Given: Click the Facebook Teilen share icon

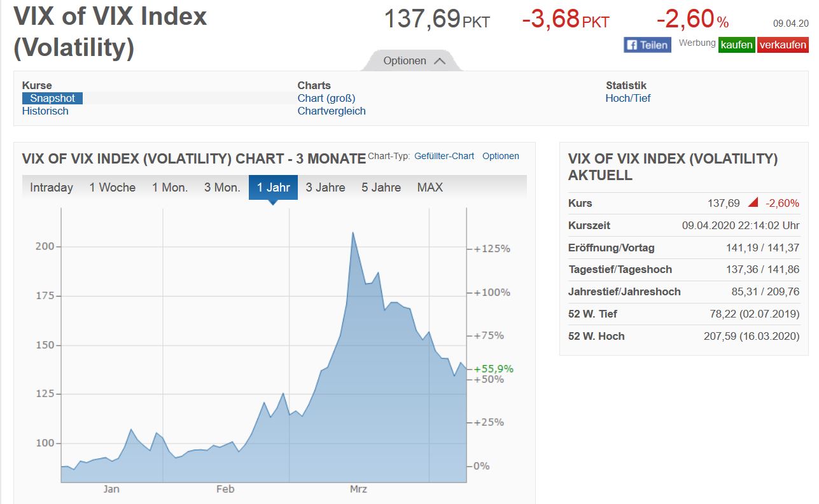Looking at the screenshot, I should (x=647, y=45).
